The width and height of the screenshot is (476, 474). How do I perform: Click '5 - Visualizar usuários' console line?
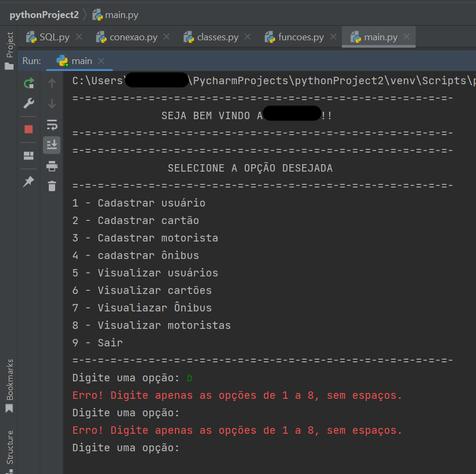[x=145, y=273]
